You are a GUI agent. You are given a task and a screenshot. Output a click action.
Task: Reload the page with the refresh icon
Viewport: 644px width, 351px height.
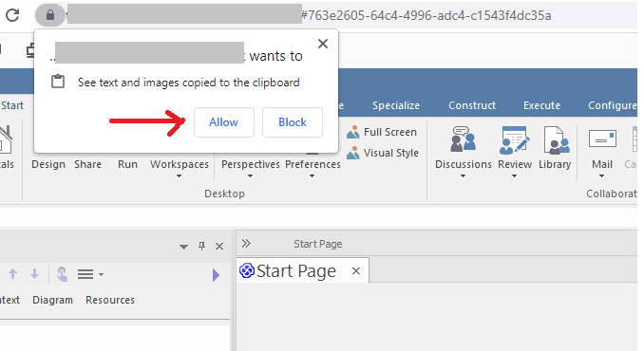[12, 15]
